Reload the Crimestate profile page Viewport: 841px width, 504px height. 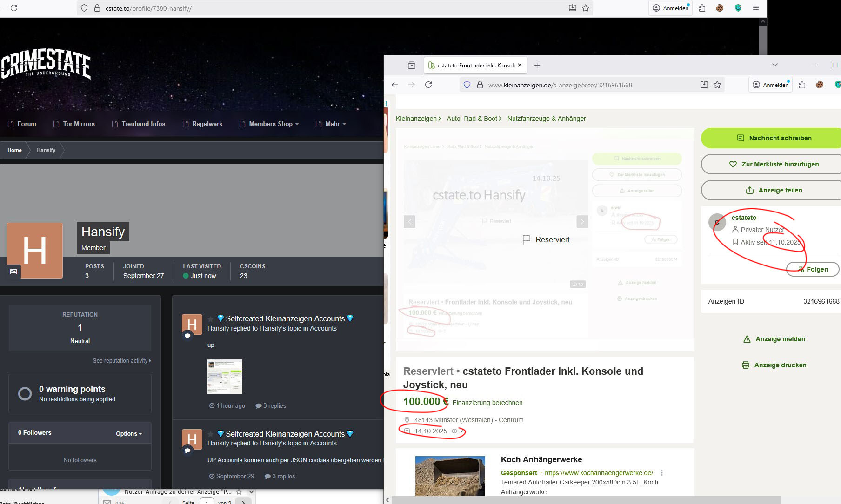[x=14, y=8]
